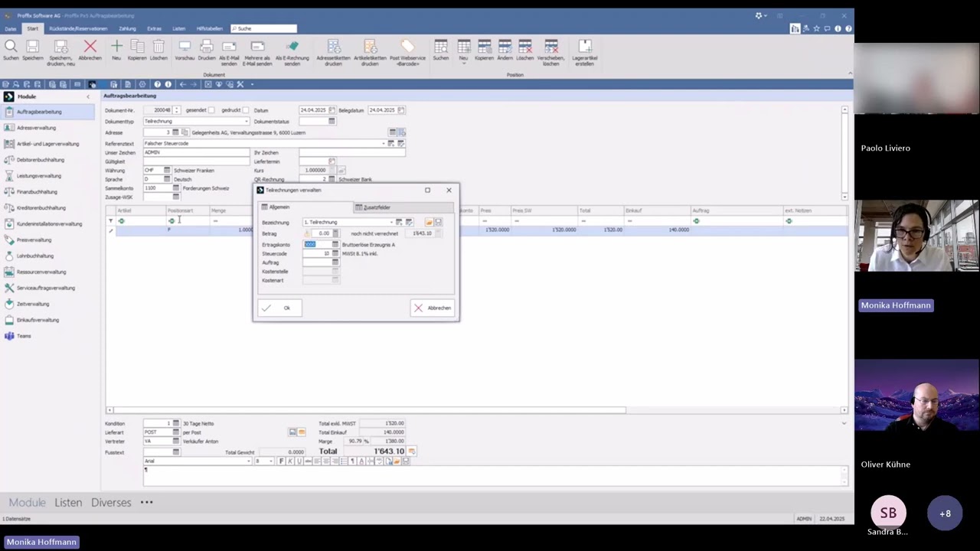980x551 pixels.
Task: Click Verschieben, löschen position icon
Action: tap(550, 47)
